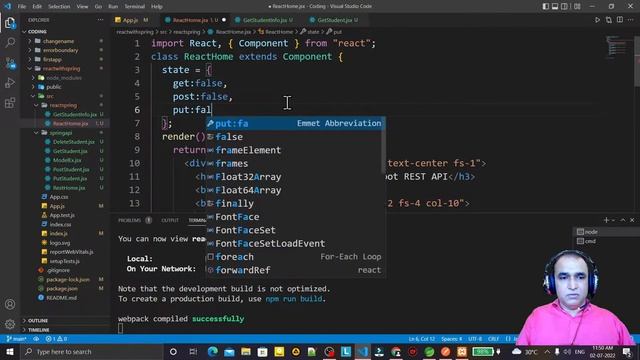Toggle the primary side bar layout icon
The height and width of the screenshot is (360, 640).
(x=546, y=6)
